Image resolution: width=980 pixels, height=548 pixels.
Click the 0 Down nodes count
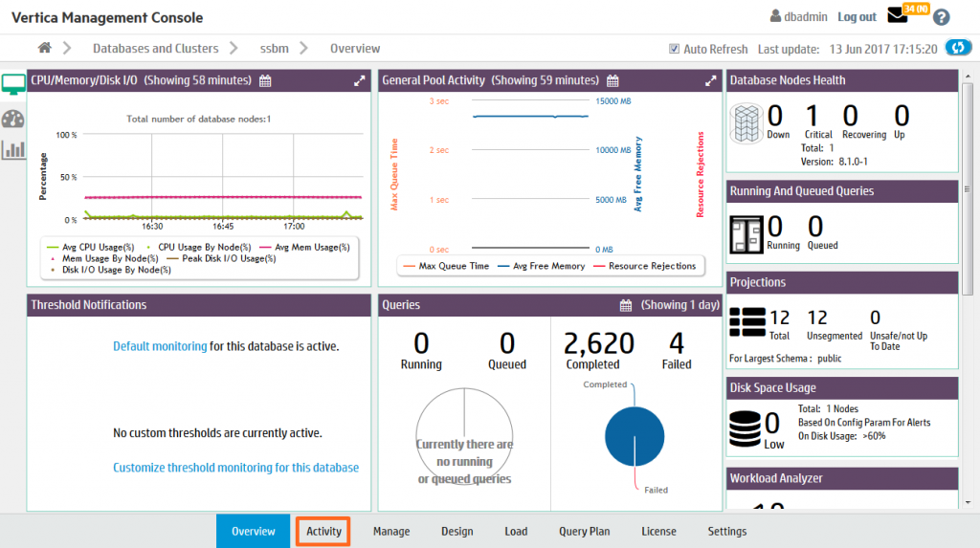[775, 116]
